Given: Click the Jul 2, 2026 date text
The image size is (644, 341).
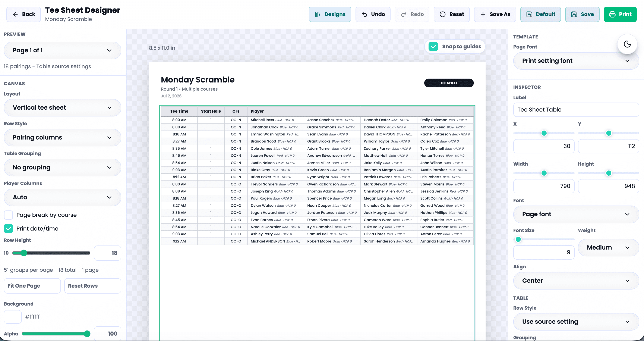Looking at the screenshot, I should tap(171, 96).
